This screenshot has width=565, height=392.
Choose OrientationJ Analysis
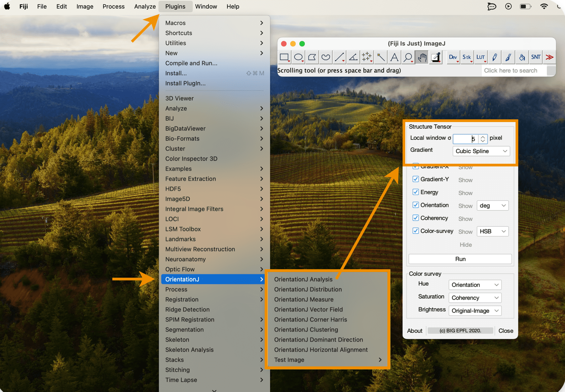pos(303,279)
